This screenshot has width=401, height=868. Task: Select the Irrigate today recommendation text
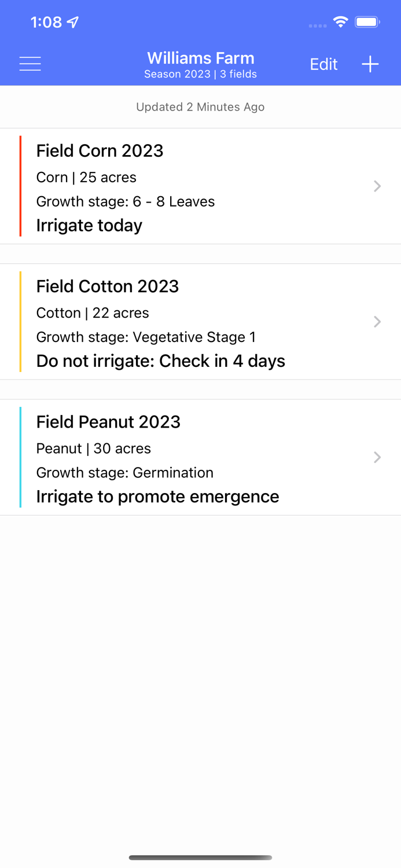tap(89, 225)
